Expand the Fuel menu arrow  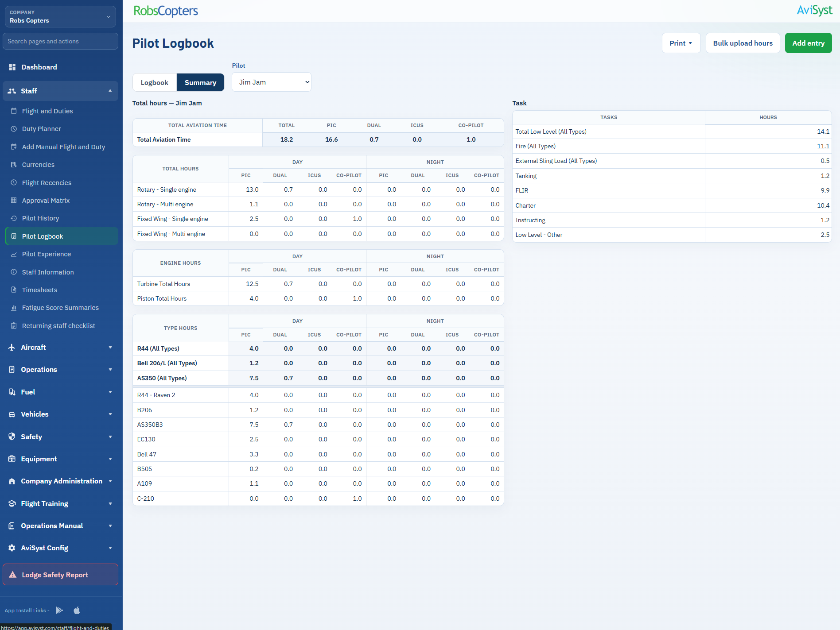point(110,392)
